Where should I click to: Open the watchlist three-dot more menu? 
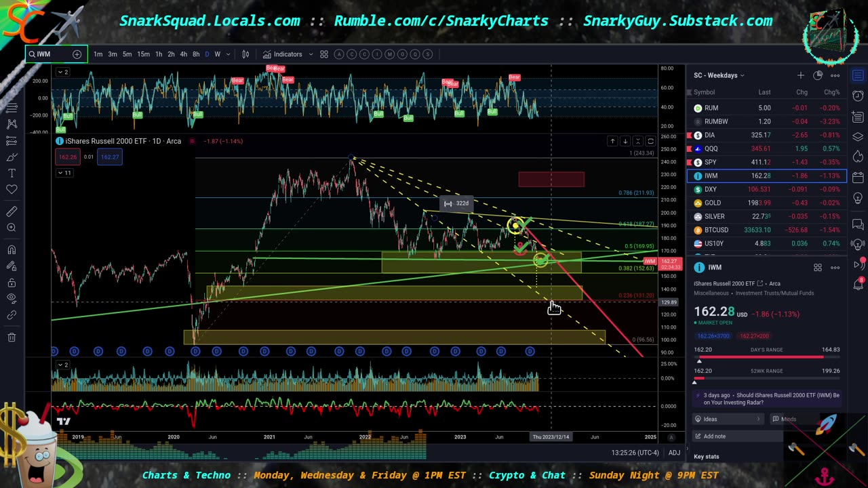tap(835, 75)
